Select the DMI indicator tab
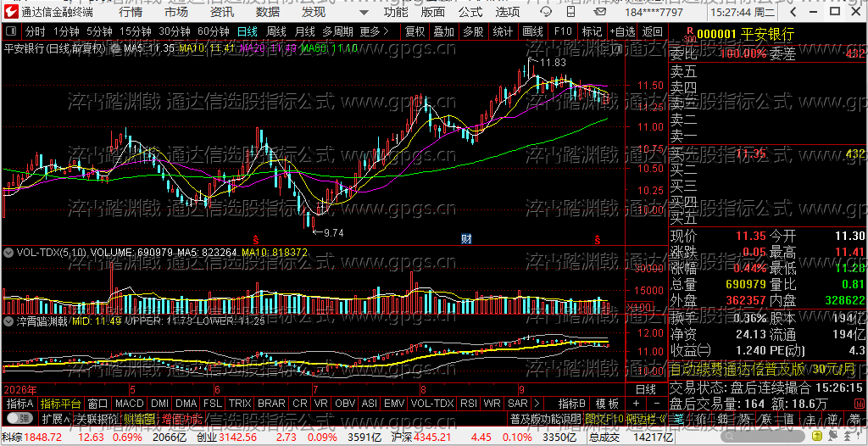Viewport: 868px width, 446px height. point(160,404)
